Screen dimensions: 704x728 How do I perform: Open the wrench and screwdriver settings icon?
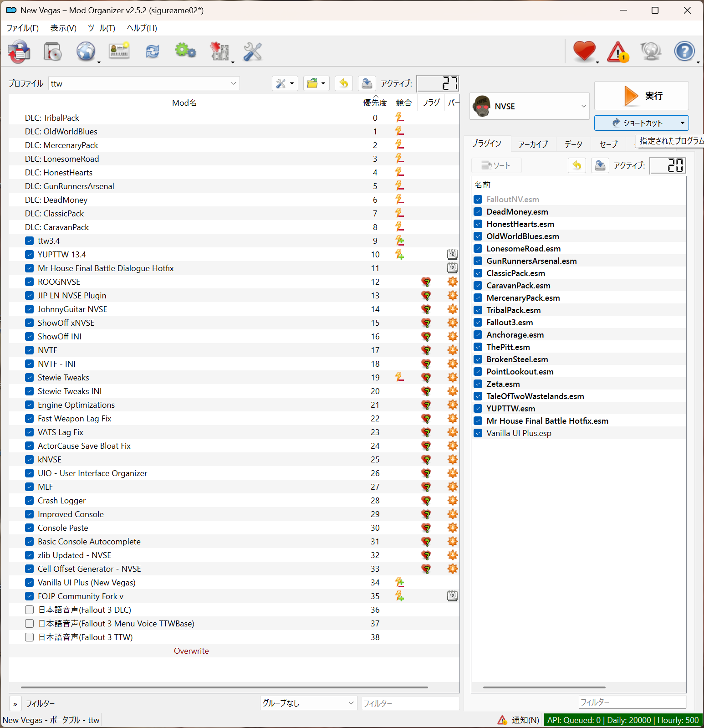pos(252,51)
